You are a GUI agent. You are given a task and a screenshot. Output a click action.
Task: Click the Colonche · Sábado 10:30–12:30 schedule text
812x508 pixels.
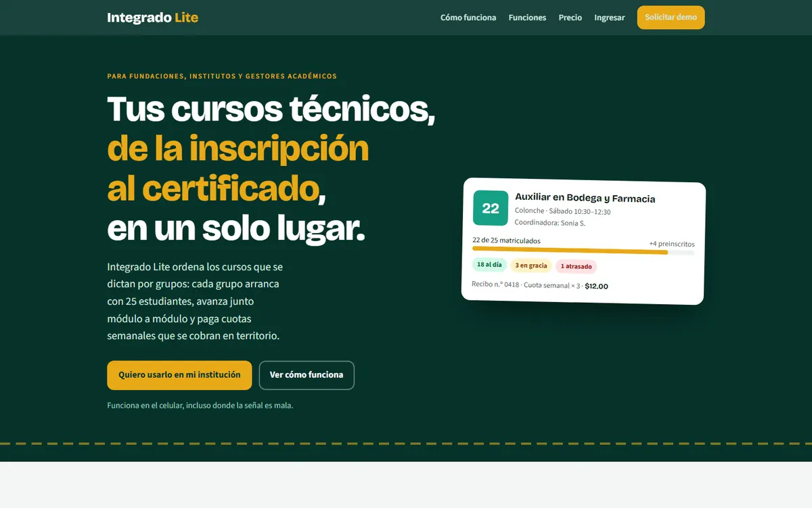click(x=562, y=211)
